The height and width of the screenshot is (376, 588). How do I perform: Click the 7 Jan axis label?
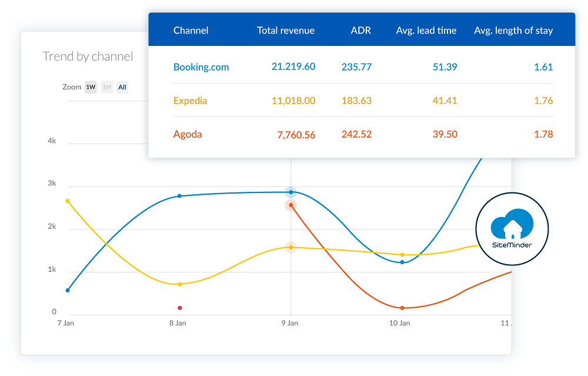point(66,323)
